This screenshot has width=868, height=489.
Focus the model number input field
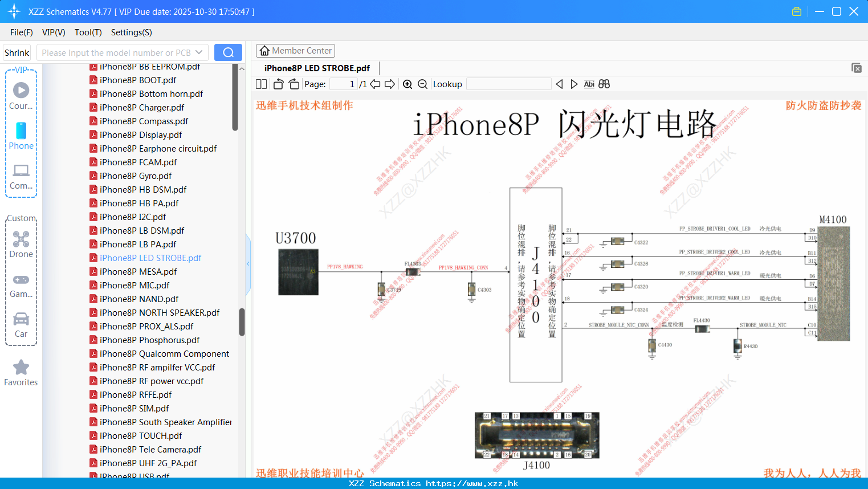click(x=116, y=52)
